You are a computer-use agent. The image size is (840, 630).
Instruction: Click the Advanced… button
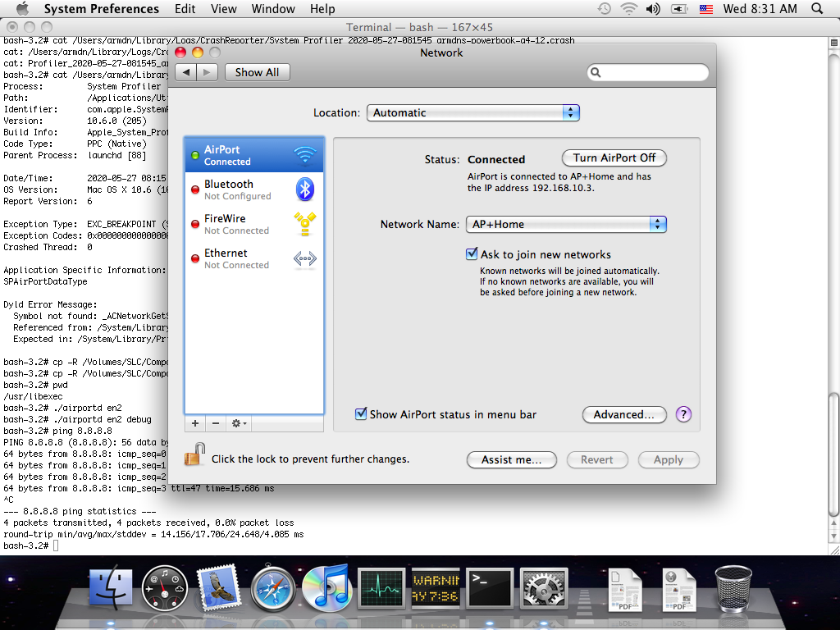[624, 414]
